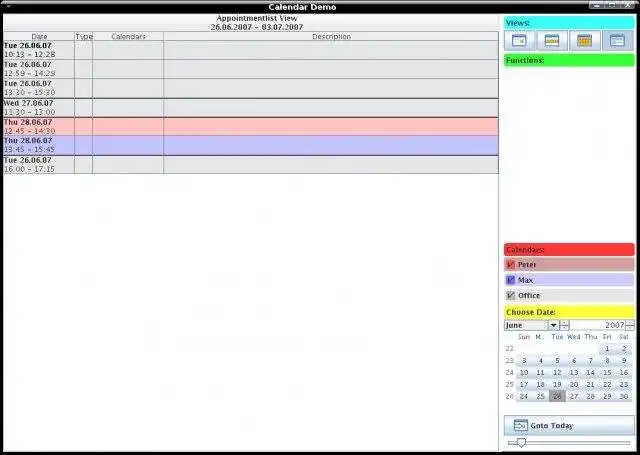Toggle the Peter calendar checkbox

(x=510, y=264)
